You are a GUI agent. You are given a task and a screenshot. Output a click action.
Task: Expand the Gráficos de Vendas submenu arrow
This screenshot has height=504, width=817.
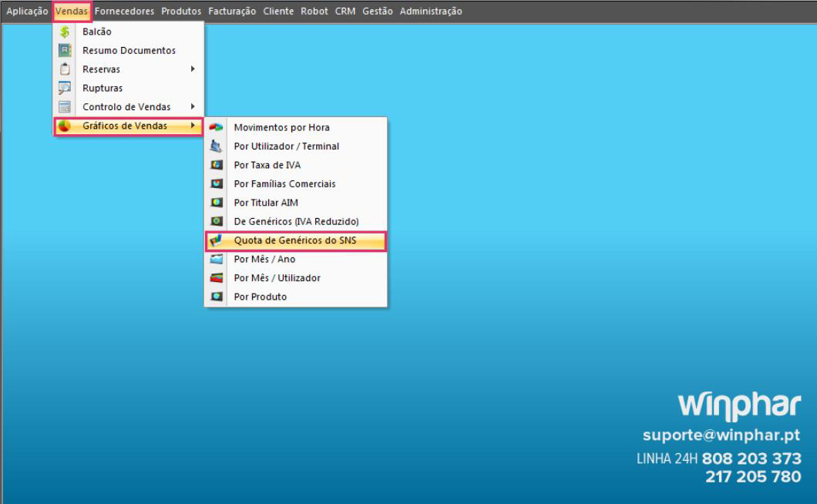[193, 126]
